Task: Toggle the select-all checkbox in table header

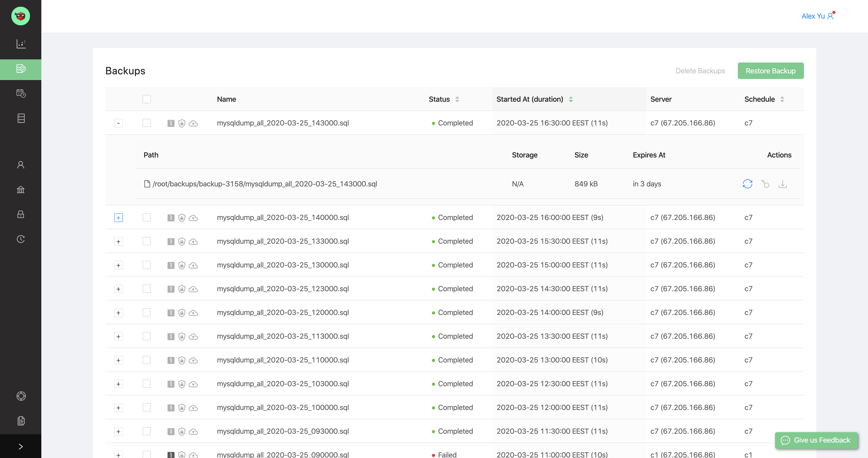Action: [x=146, y=99]
